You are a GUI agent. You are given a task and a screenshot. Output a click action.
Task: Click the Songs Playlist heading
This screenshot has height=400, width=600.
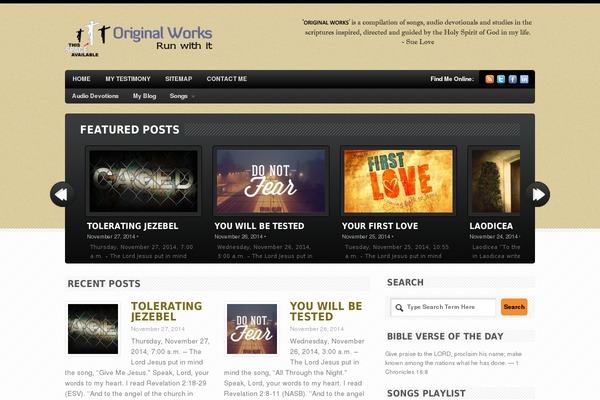426,393
